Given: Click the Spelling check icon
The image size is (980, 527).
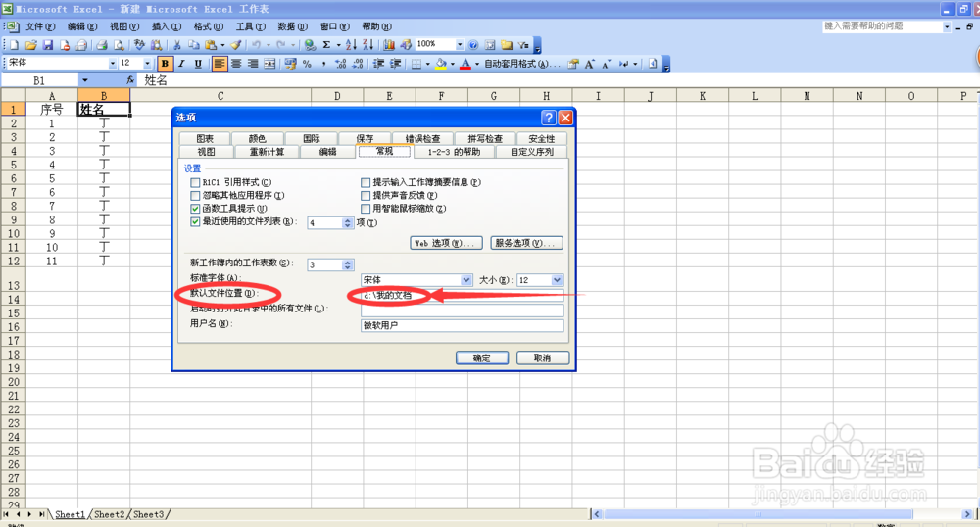Looking at the screenshot, I should point(139,45).
